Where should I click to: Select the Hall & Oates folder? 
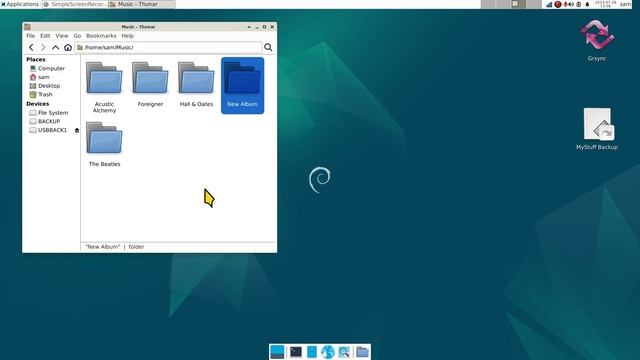coord(196,84)
